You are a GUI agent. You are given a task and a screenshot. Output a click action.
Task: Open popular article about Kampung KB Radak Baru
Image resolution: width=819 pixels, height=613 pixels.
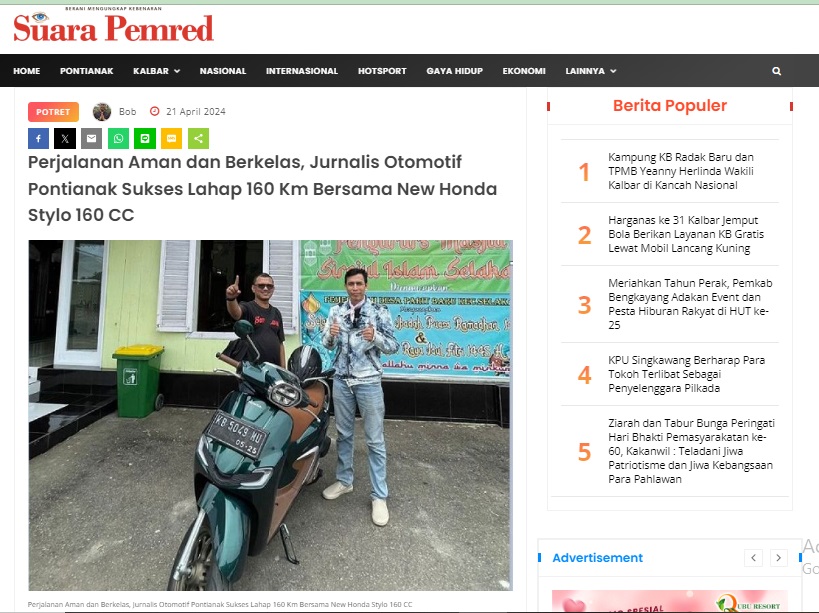click(681, 171)
